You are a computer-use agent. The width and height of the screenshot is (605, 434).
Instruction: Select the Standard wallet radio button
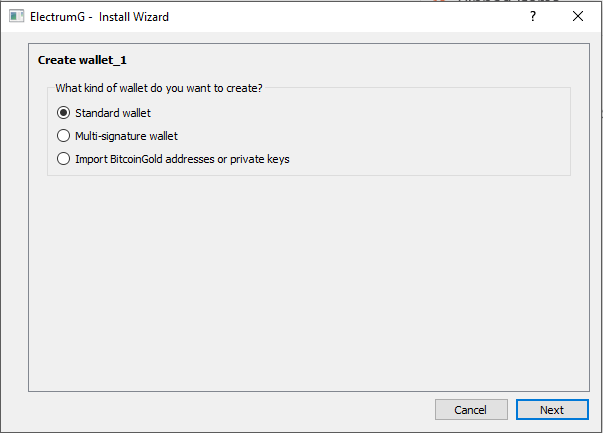pos(64,113)
